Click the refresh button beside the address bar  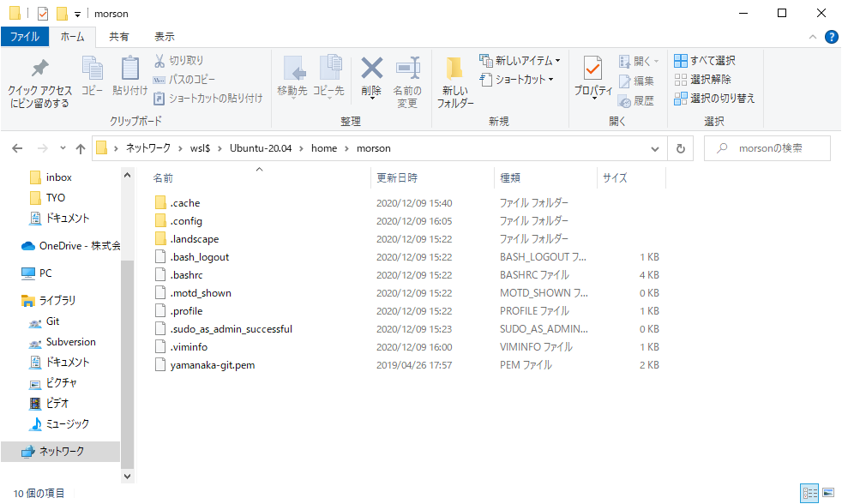tap(681, 148)
